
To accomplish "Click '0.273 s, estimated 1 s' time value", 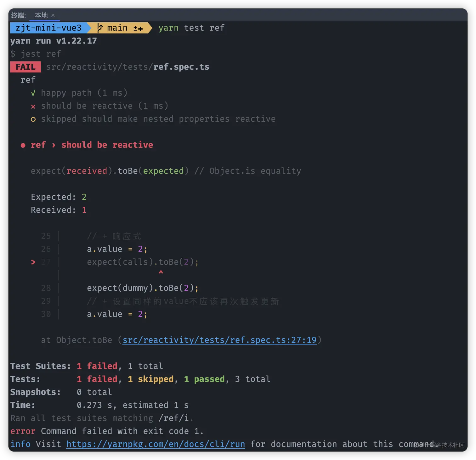I will [133, 405].
